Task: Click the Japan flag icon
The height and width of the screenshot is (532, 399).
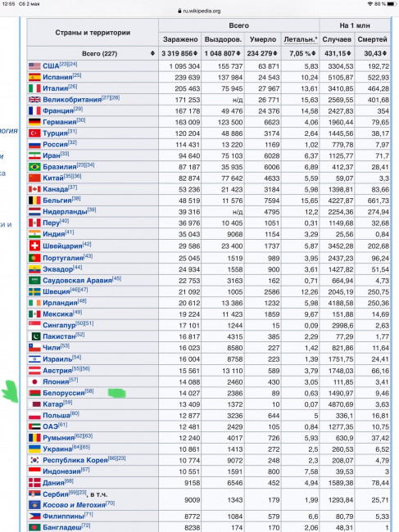Action: 34,381
